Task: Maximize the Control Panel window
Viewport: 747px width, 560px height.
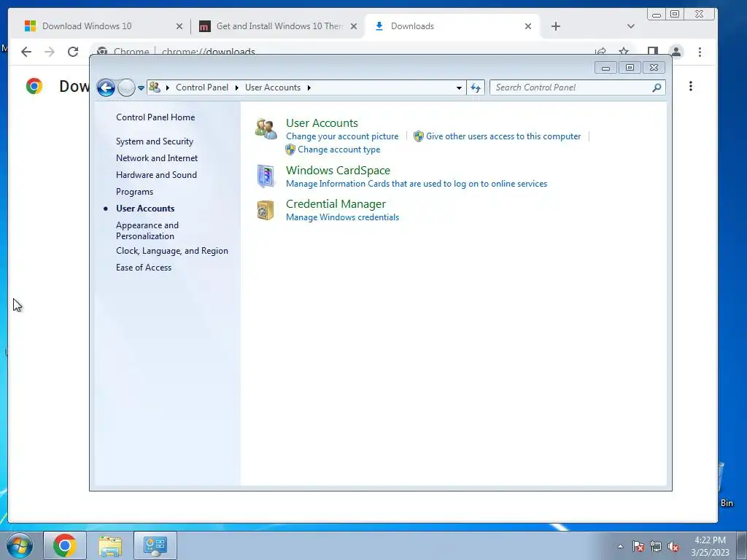Action: (630, 68)
